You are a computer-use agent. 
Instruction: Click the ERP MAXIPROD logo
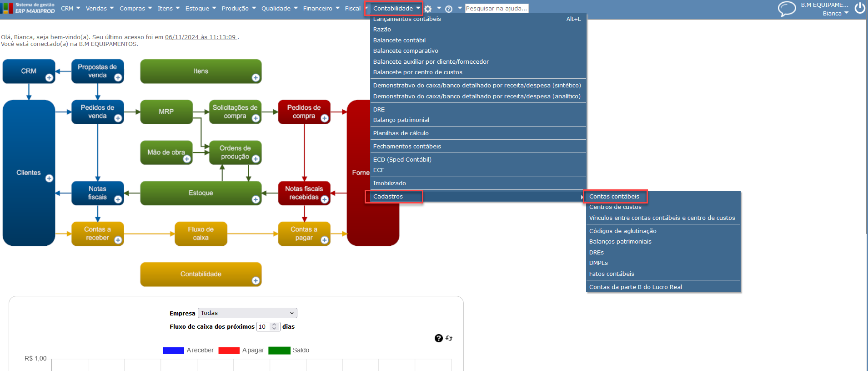28,8
